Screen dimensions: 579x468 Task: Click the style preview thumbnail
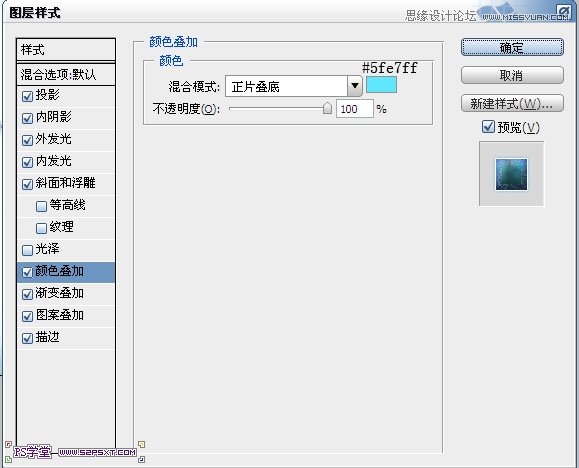pyautogui.click(x=511, y=174)
